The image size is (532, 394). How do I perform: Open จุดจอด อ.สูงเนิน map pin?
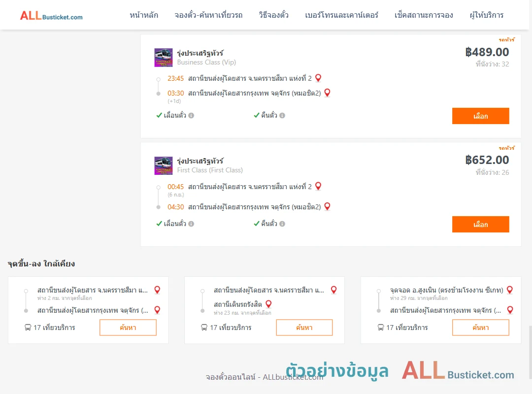tap(510, 290)
